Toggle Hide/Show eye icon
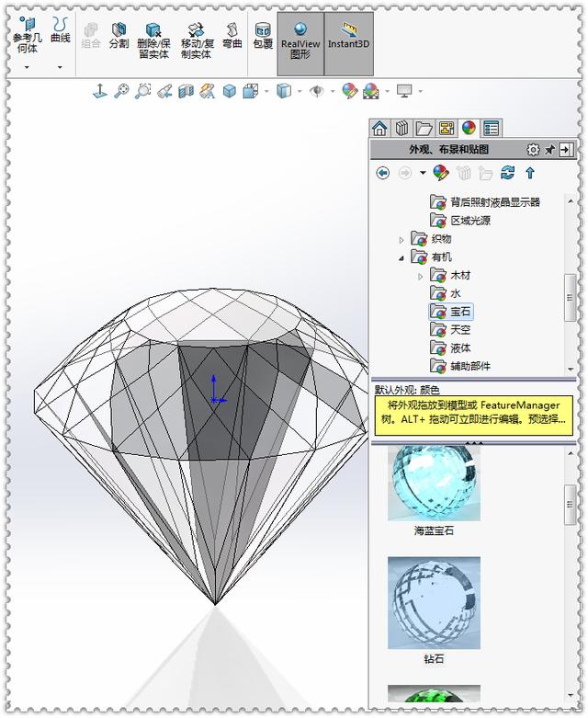The image size is (588, 718). (x=316, y=91)
